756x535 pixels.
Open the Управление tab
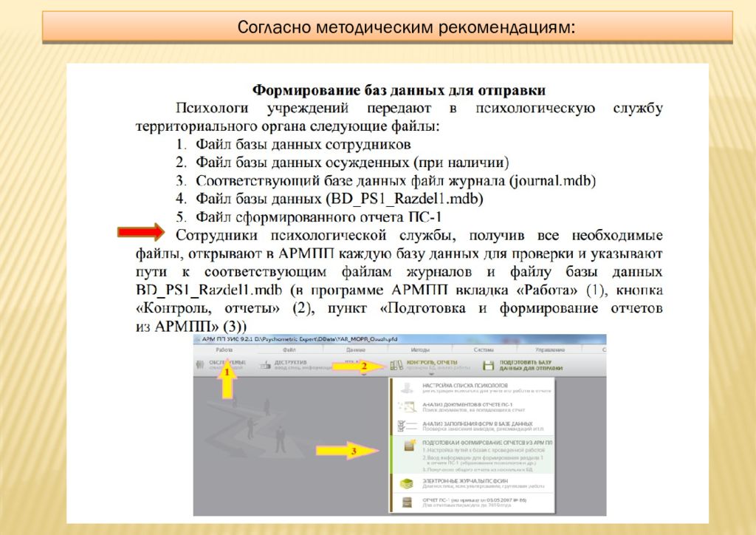(x=550, y=349)
